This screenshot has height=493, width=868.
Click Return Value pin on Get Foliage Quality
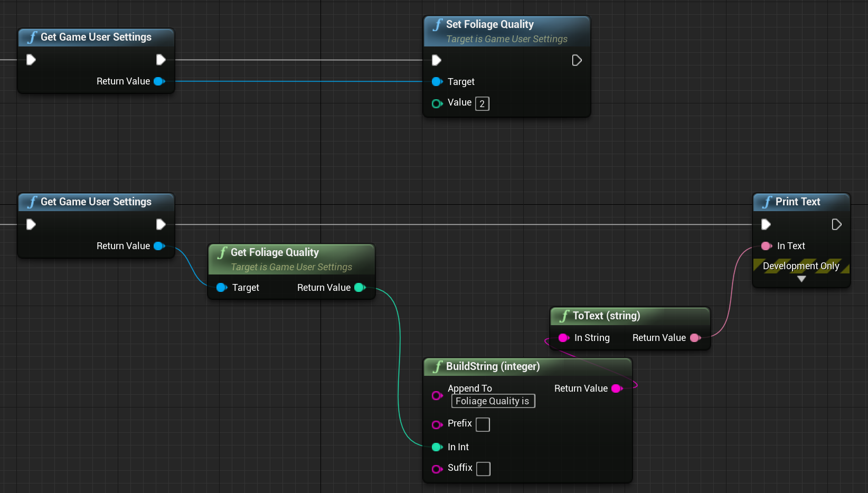pos(360,288)
